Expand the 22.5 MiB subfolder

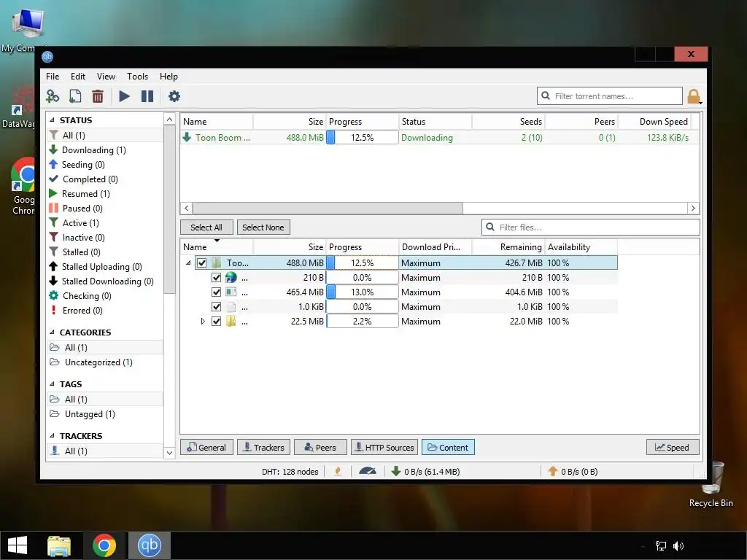pyautogui.click(x=203, y=322)
